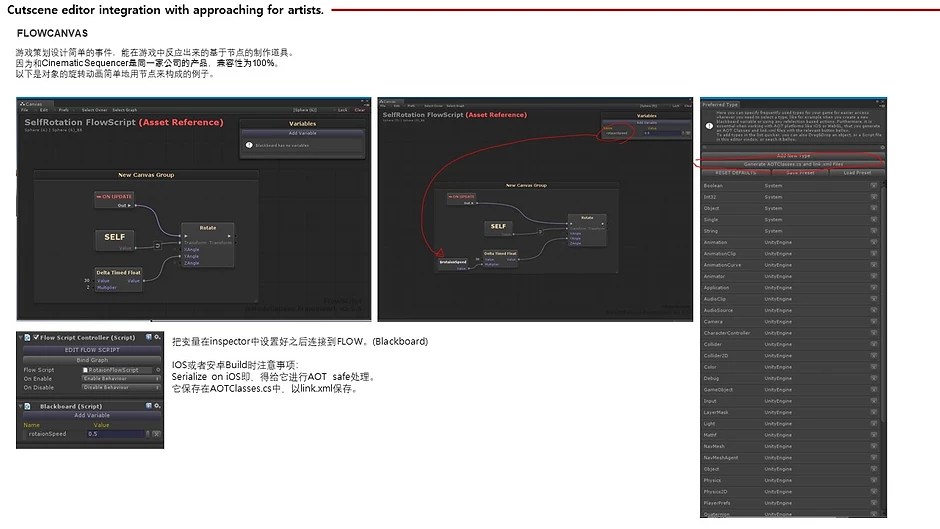The image size is (940, 529).
Task: Select the Rotate node in left canvas
Action: tap(207, 228)
